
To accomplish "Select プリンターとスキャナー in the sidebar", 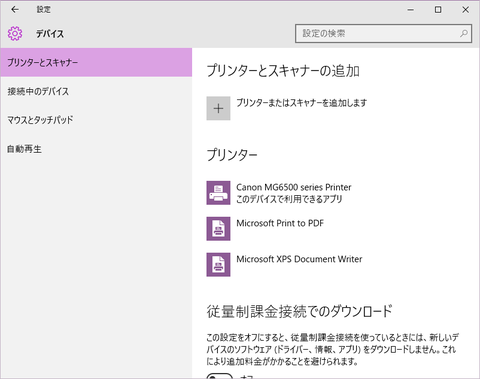I will tap(96, 62).
